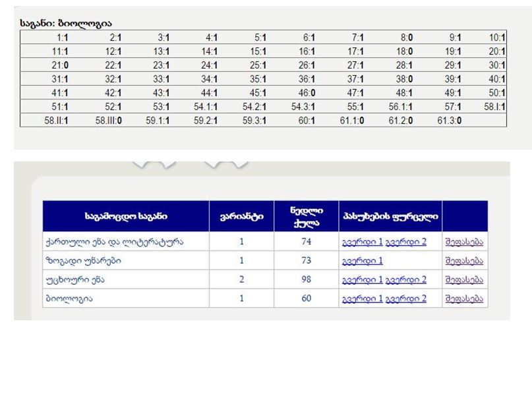Click the ქართული ენა და ლიტერატურა subject cell
The image size is (532, 402).
coord(126,242)
